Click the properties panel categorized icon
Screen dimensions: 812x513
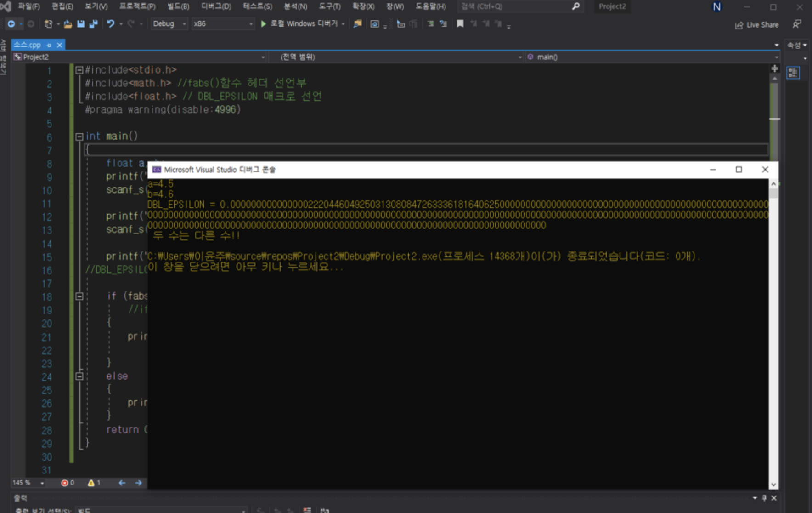tap(793, 73)
